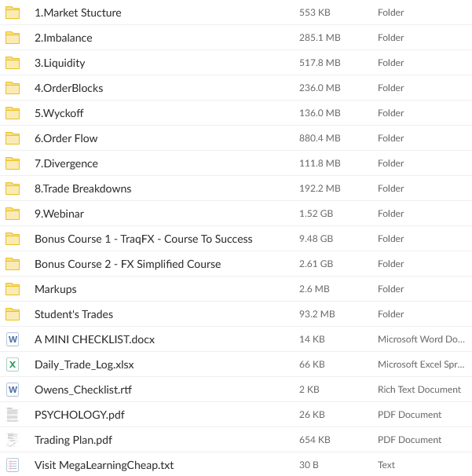
Task: Click the folder icon beside 1.Market Stucture
Action: tap(13, 13)
